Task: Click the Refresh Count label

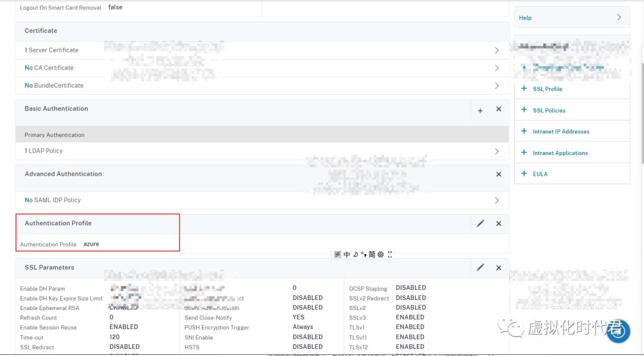Action: (39, 318)
